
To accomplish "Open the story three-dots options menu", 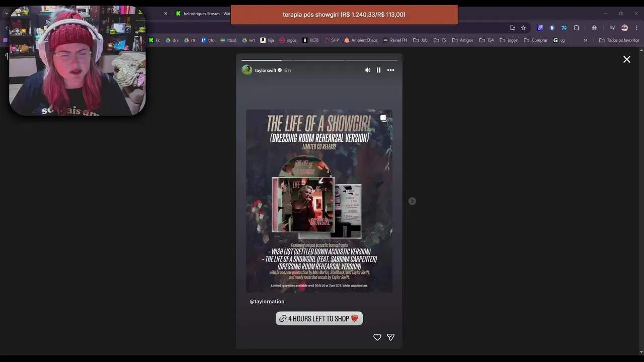I will click(391, 70).
